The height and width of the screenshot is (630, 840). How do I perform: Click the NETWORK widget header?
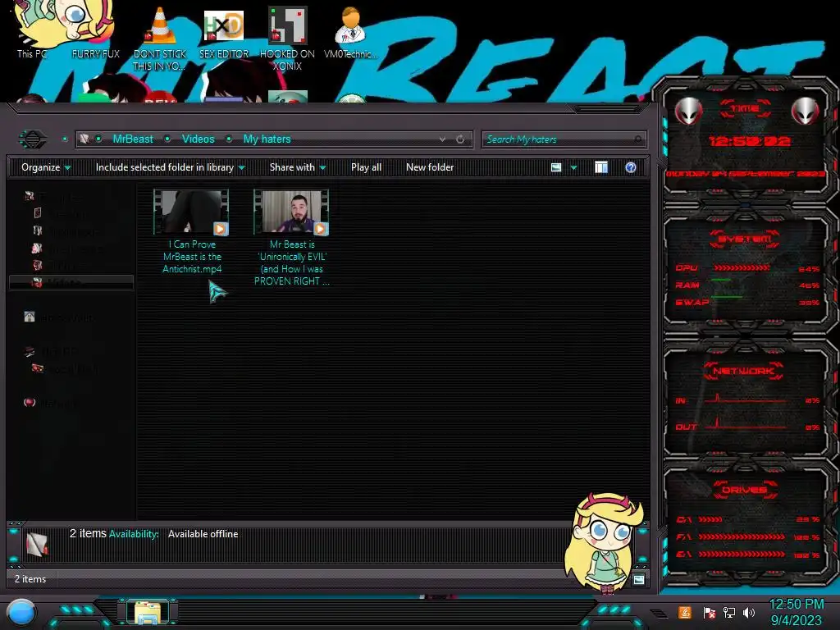(743, 371)
